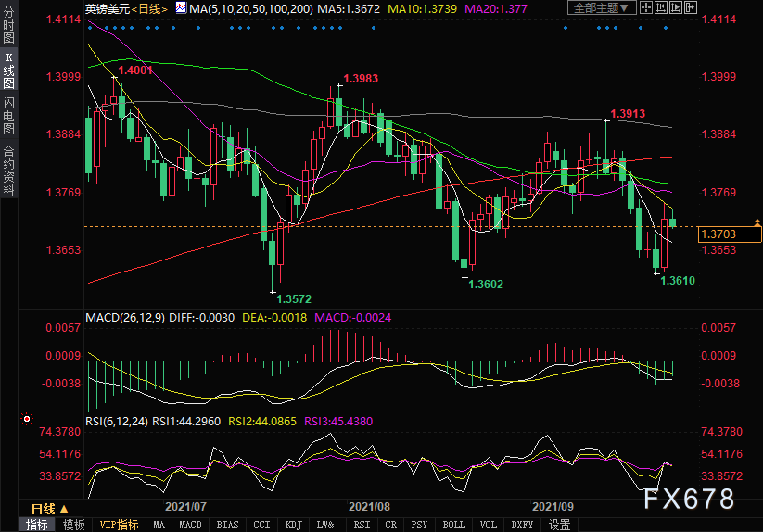Click the red sun icon beside RSI panel
This screenshot has width=763, height=532.
[x=27, y=419]
